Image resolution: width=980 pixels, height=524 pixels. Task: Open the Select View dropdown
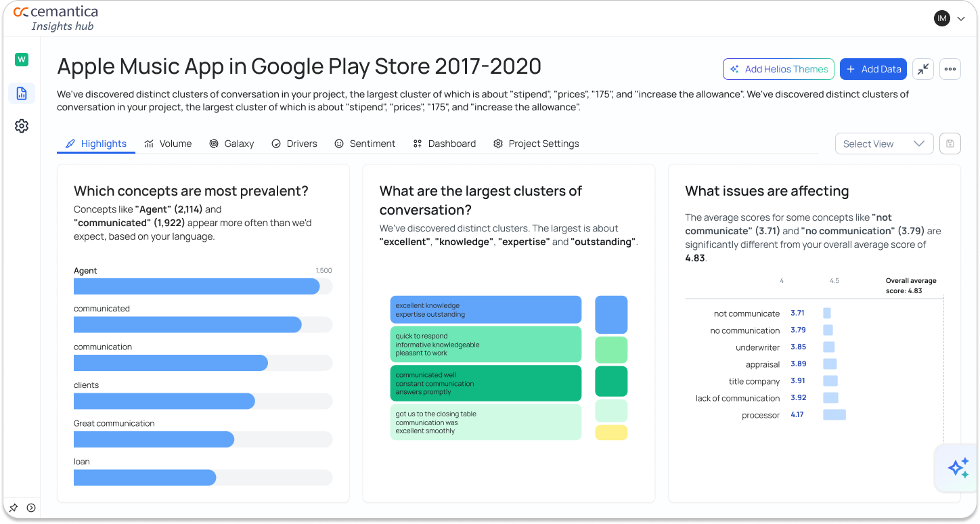pos(885,144)
